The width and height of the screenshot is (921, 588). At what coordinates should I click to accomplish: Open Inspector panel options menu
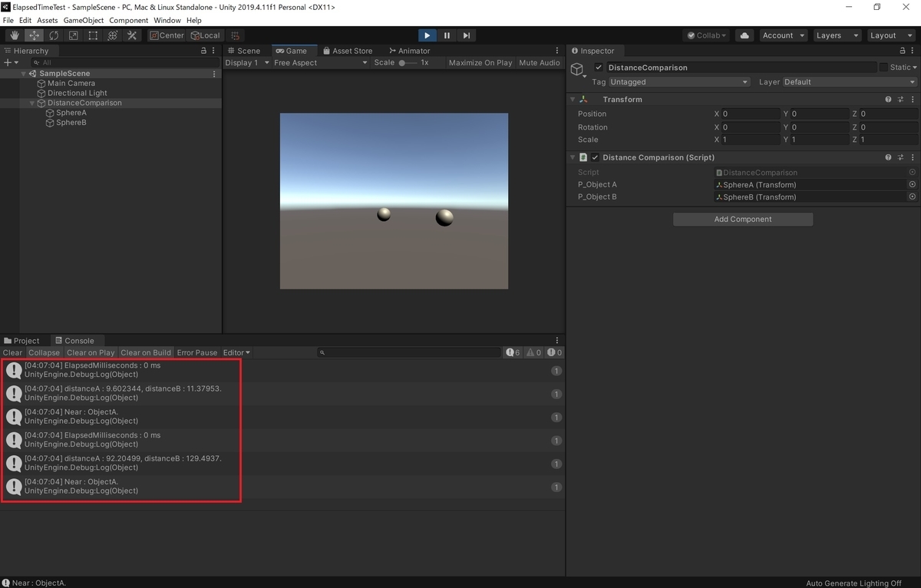pyautogui.click(x=913, y=51)
